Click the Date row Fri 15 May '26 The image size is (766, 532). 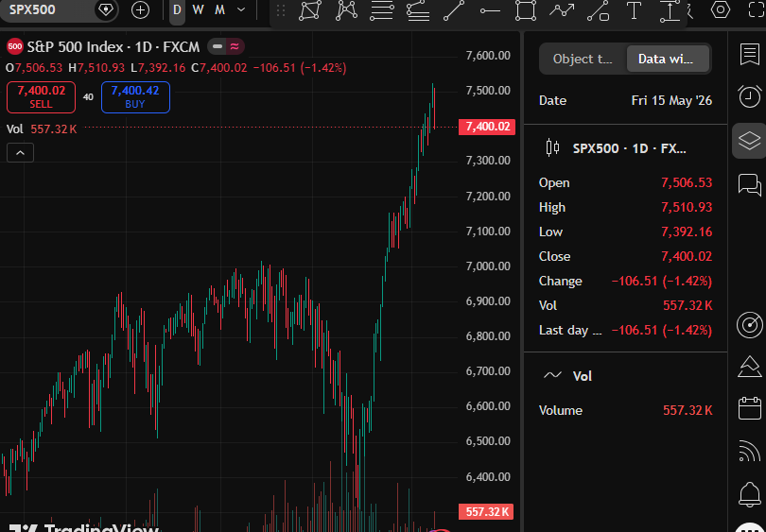[x=625, y=100]
